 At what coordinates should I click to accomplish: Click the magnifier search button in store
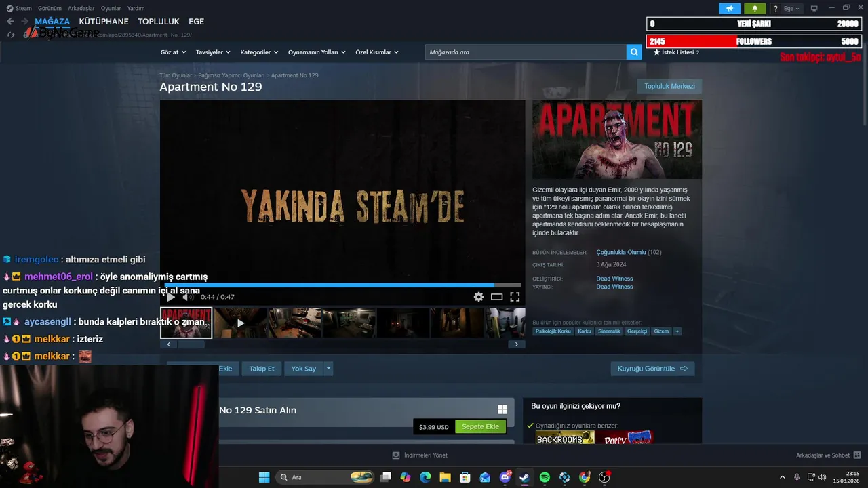pyautogui.click(x=634, y=52)
